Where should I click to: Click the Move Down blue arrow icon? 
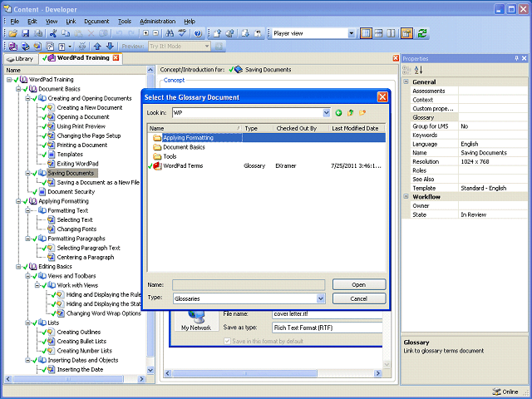point(110,47)
